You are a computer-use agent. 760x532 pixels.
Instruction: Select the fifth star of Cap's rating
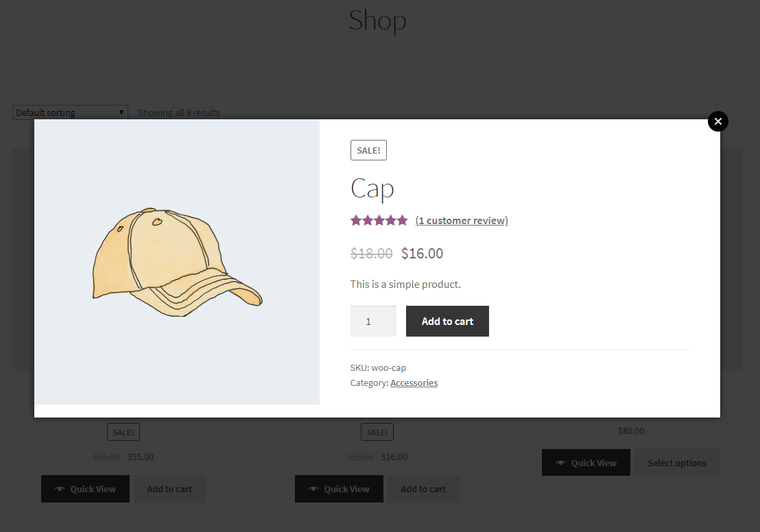[403, 220]
